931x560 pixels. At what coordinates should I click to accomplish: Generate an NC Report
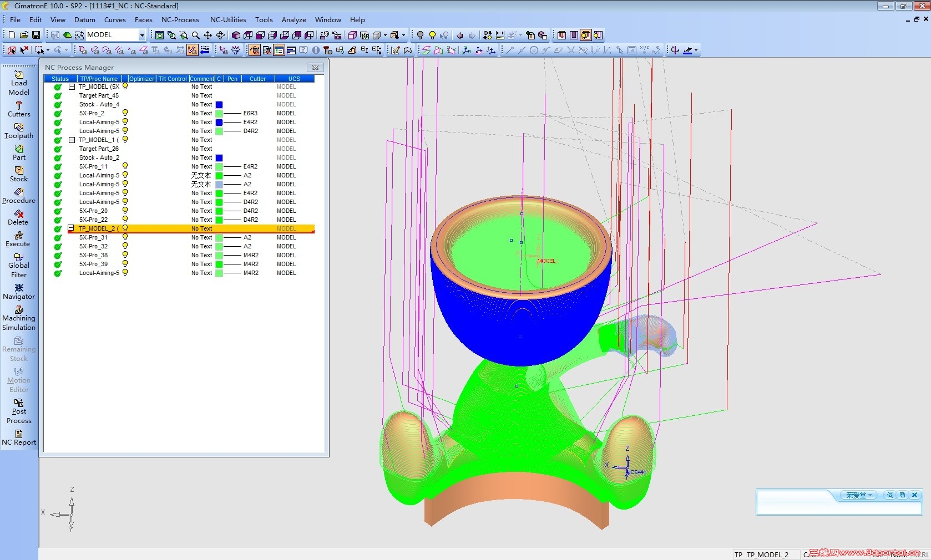(x=19, y=437)
